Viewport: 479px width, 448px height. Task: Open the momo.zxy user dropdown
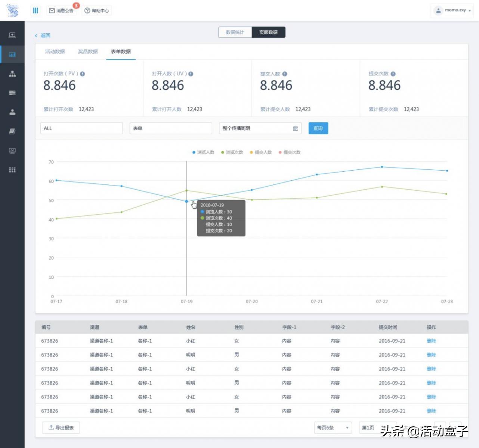point(452,10)
